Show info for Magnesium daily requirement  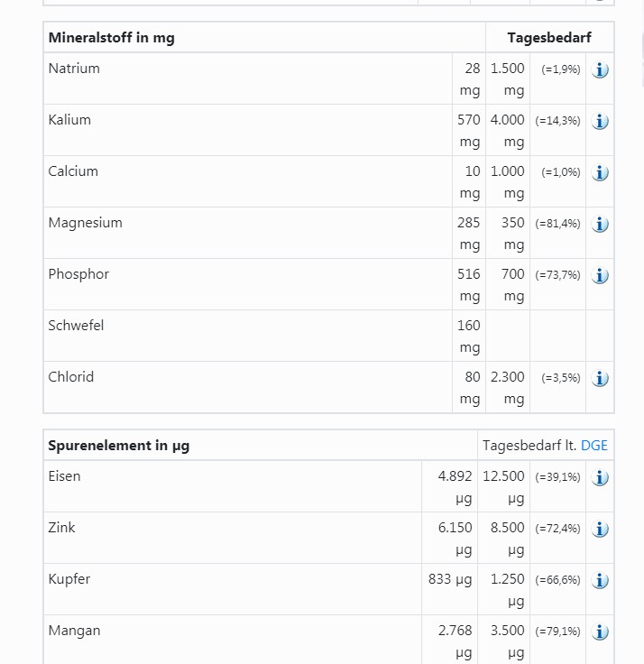point(600,224)
